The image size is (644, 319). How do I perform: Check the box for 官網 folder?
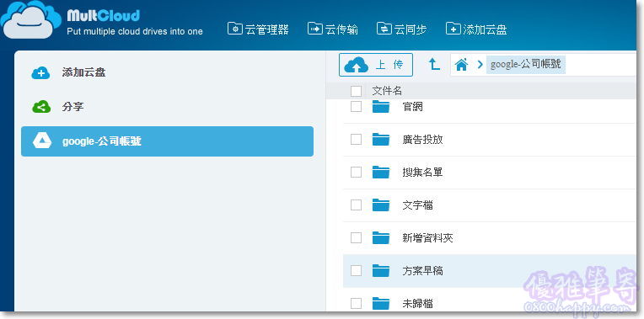click(x=356, y=106)
